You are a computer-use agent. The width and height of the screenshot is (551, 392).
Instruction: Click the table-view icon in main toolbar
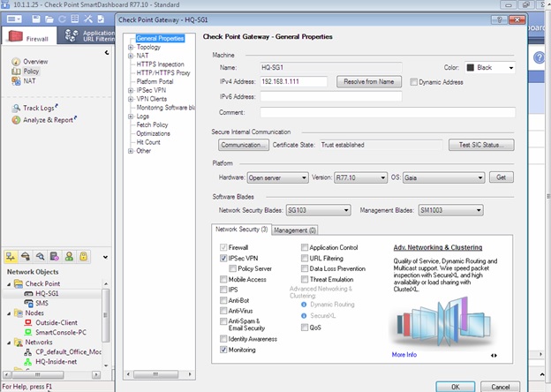[x=75, y=19]
